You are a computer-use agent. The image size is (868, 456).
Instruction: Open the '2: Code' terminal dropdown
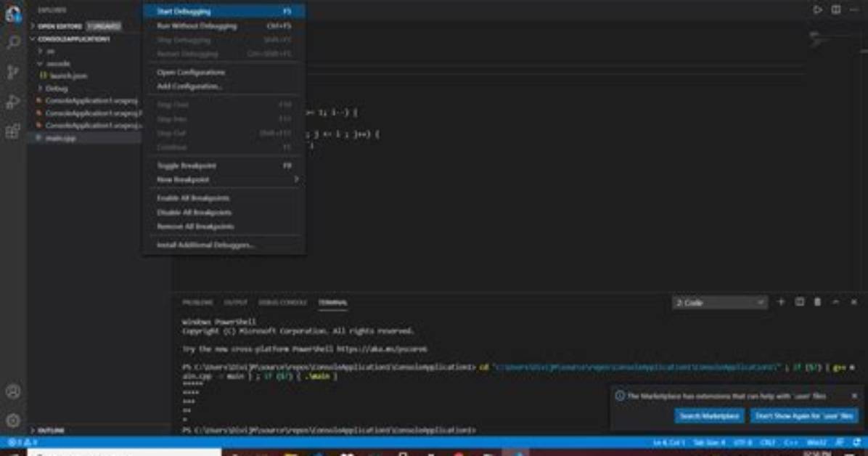[720, 303]
